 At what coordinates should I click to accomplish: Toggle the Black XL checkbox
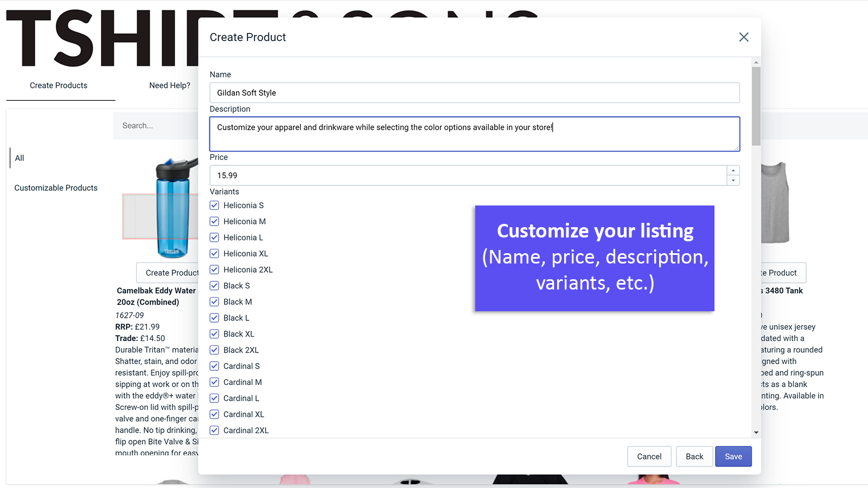click(214, 334)
